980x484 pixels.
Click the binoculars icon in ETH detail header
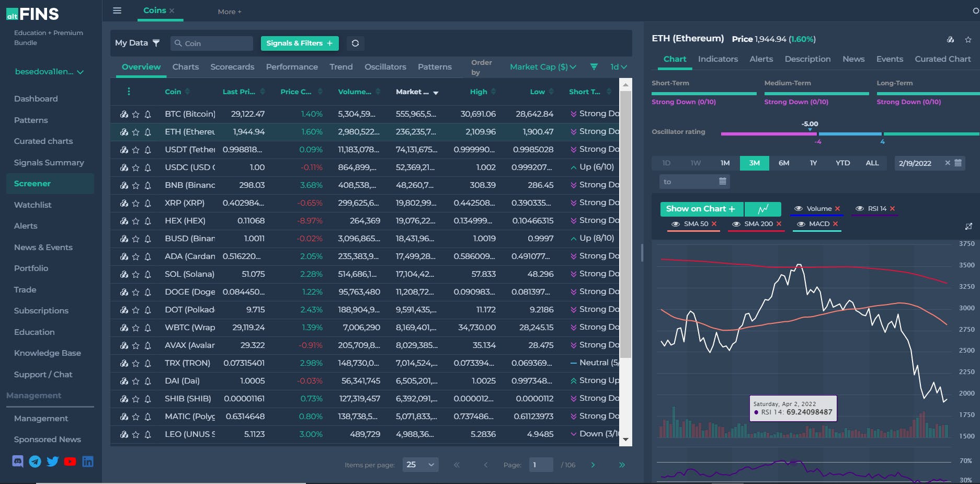pos(951,39)
